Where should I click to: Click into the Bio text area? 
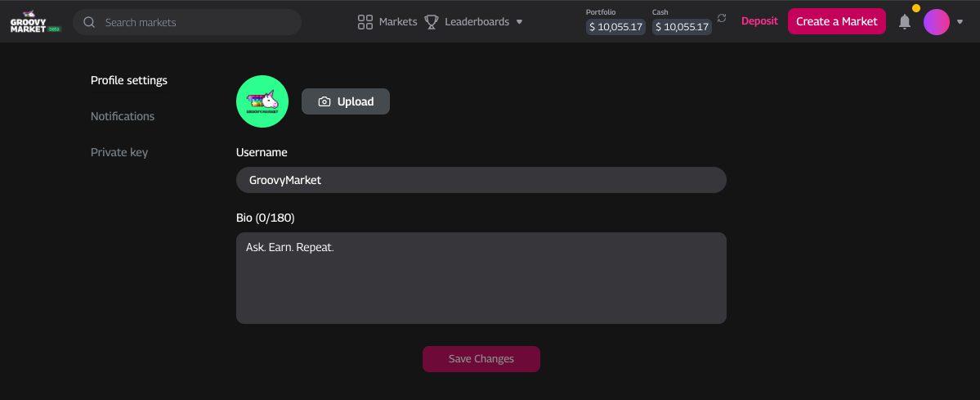(481, 278)
